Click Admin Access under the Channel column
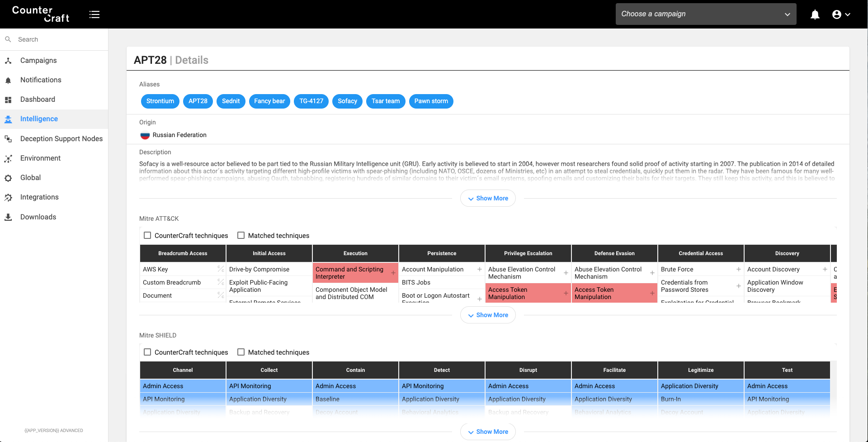 point(183,386)
